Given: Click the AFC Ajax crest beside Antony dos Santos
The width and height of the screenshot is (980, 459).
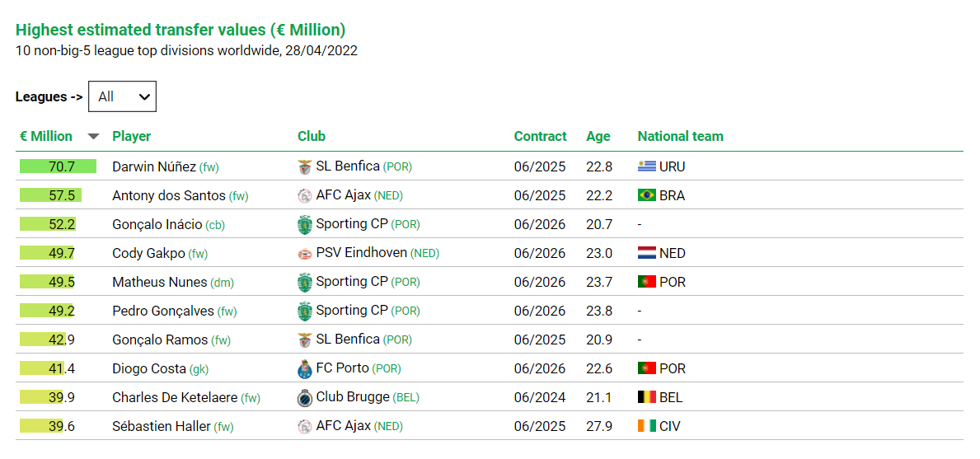Looking at the screenshot, I should coord(305,195).
